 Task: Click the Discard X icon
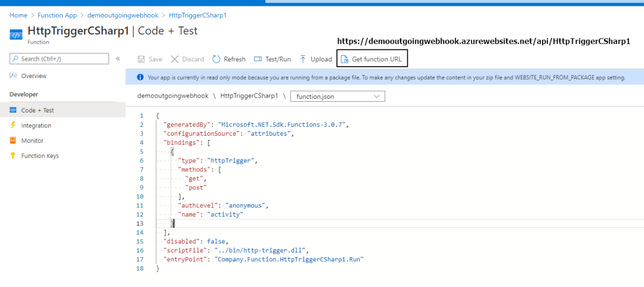[175, 59]
